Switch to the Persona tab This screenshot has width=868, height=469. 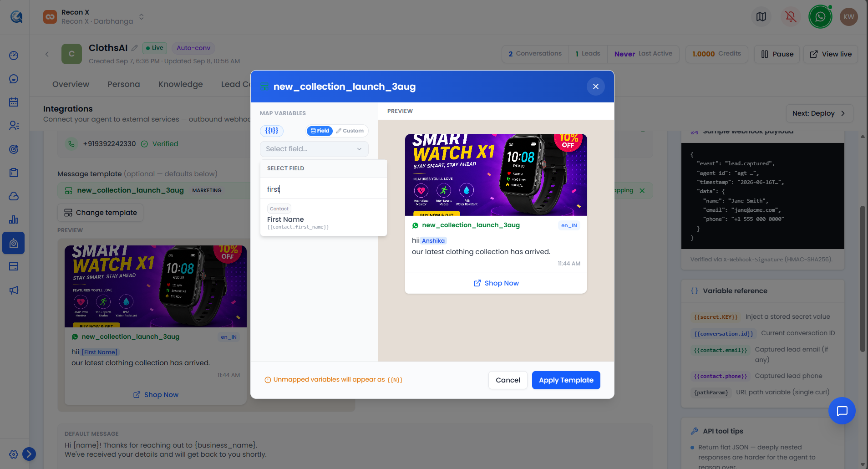tap(124, 84)
